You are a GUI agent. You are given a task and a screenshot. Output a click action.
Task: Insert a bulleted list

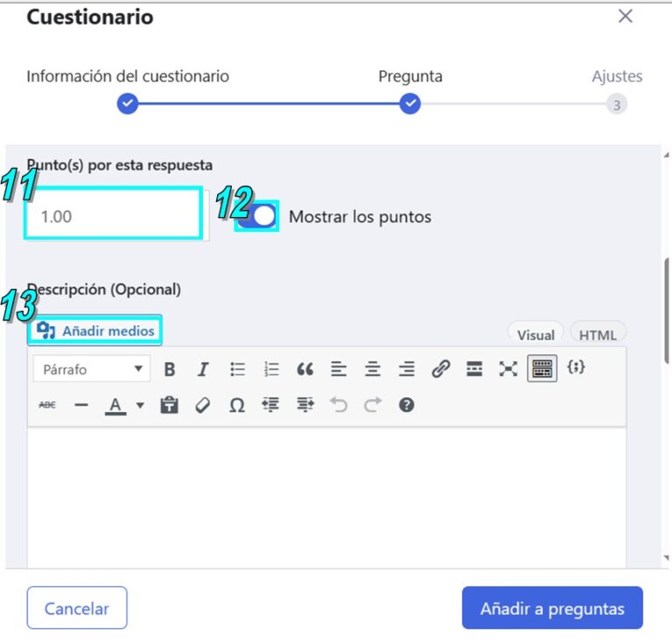pyautogui.click(x=237, y=369)
